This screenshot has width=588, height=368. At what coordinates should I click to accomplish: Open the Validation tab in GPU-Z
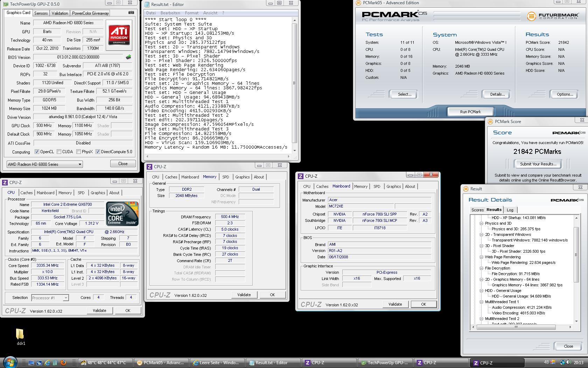60,13
